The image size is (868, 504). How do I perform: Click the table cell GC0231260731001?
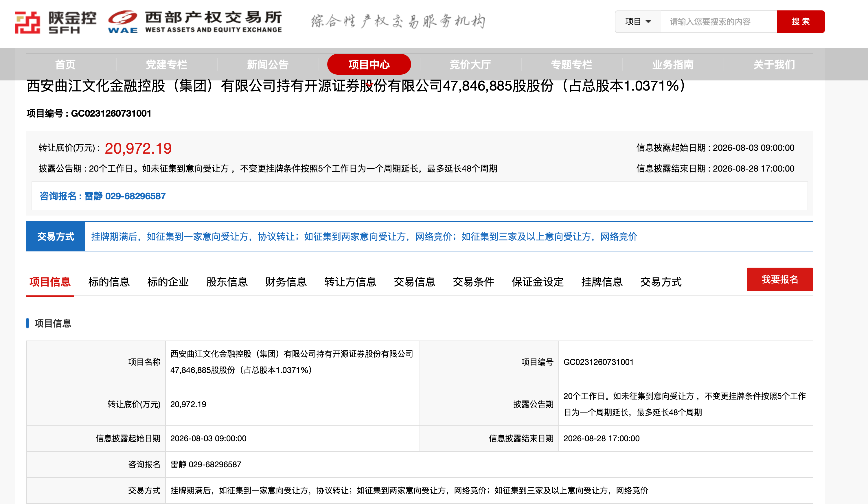coord(685,362)
